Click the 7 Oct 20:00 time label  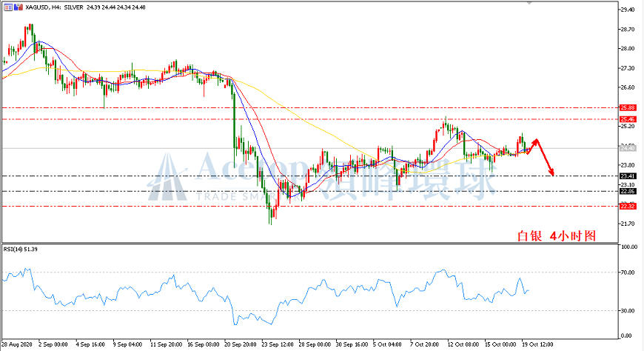[x=424, y=344]
